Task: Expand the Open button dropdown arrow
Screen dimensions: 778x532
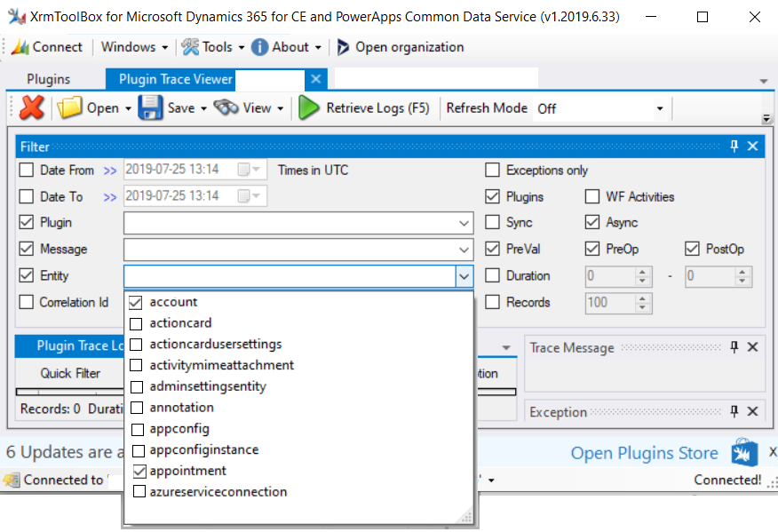Action: [x=128, y=108]
